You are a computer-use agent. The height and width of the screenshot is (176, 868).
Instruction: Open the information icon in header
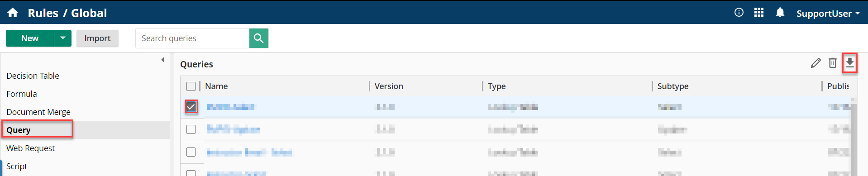click(x=739, y=12)
